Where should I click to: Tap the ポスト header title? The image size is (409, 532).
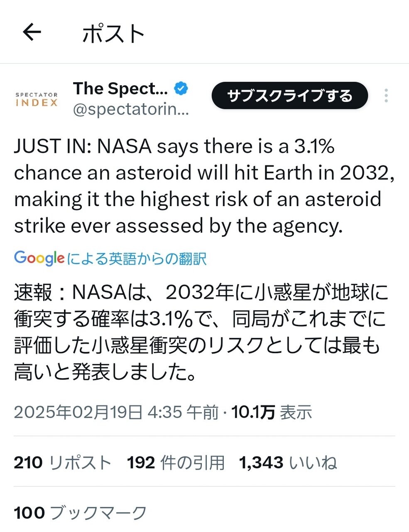point(113,33)
